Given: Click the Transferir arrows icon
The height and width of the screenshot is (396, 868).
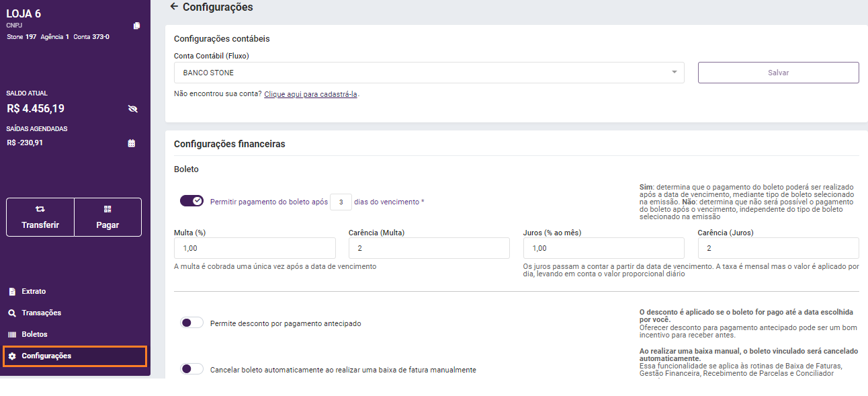Looking at the screenshot, I should click(40, 209).
